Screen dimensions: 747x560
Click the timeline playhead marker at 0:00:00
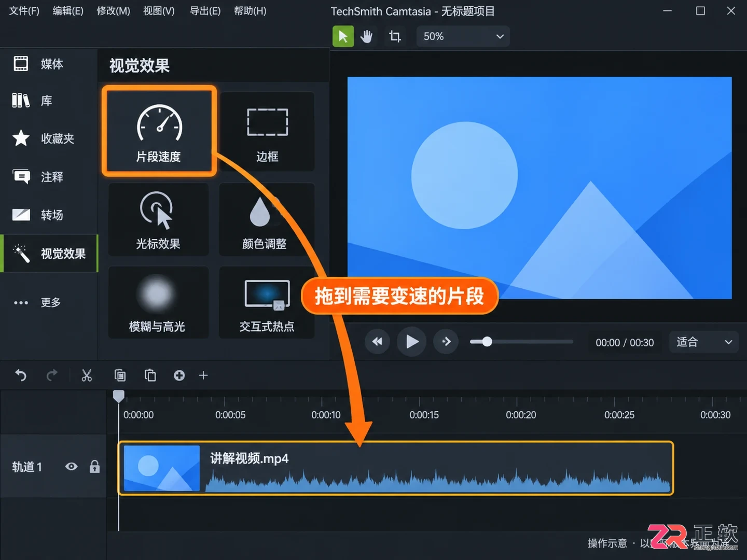tap(119, 397)
